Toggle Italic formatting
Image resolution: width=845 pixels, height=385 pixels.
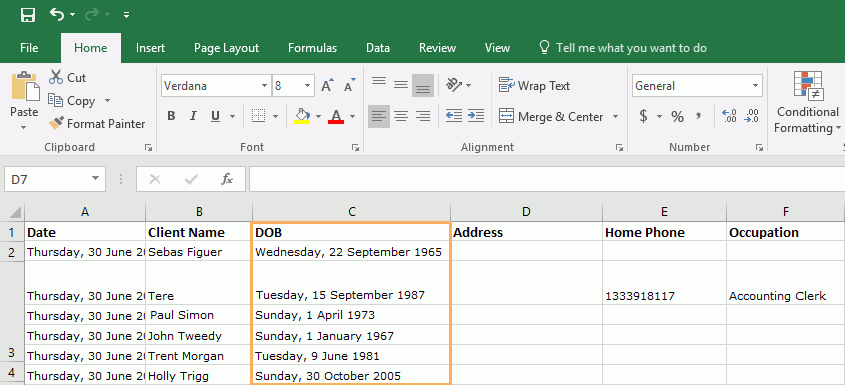[193, 116]
